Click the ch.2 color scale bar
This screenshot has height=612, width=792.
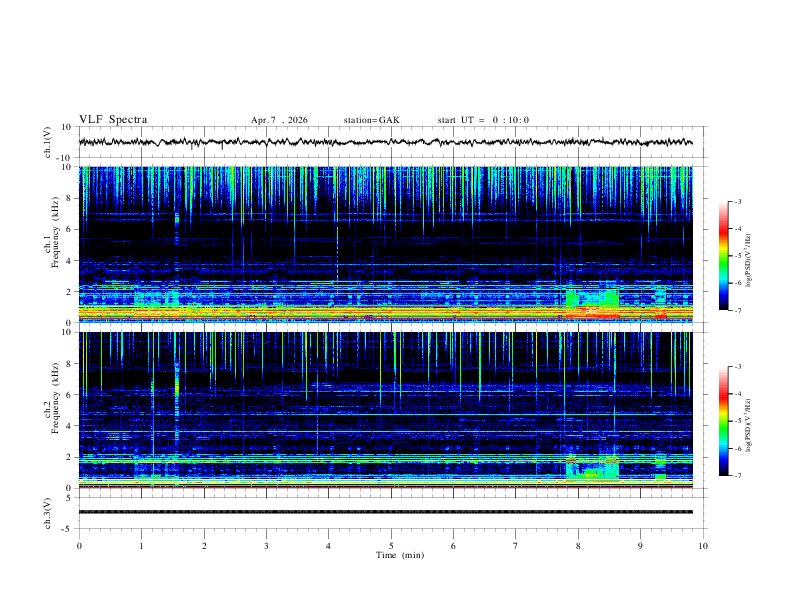[723, 421]
